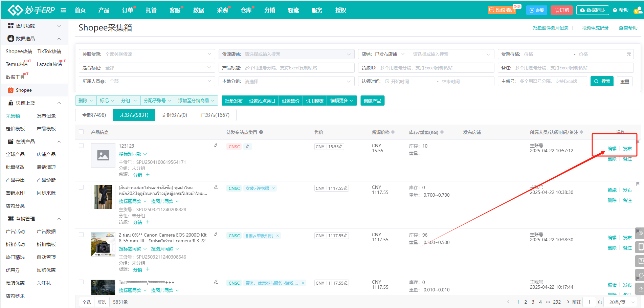Edit price pencil in Canon Camera row
The image size is (644, 308).
click(x=345, y=236)
